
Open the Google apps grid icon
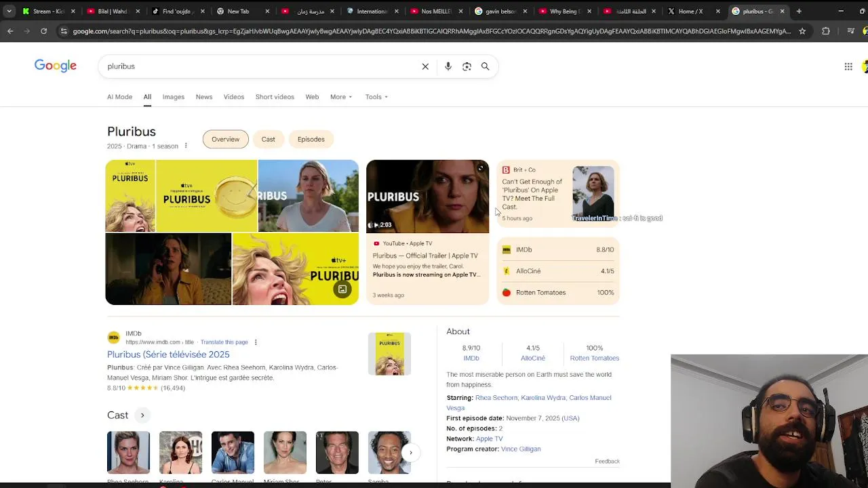[x=848, y=66]
